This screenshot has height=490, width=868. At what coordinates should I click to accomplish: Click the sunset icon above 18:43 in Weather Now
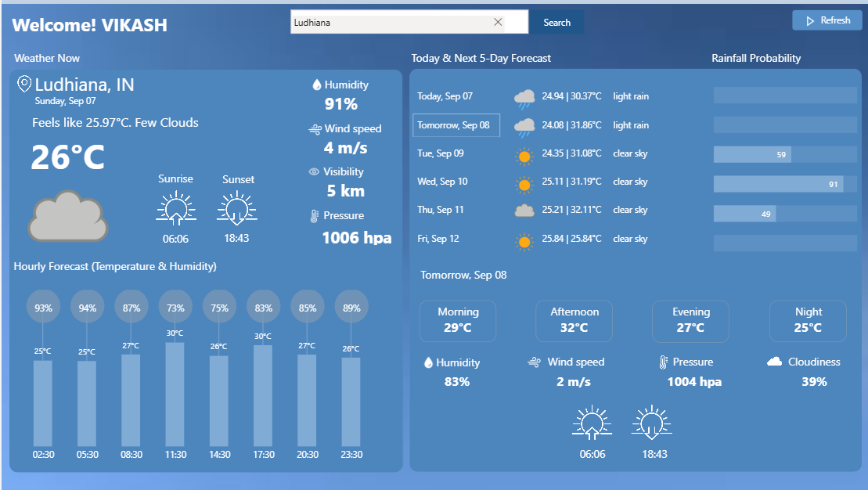237,209
